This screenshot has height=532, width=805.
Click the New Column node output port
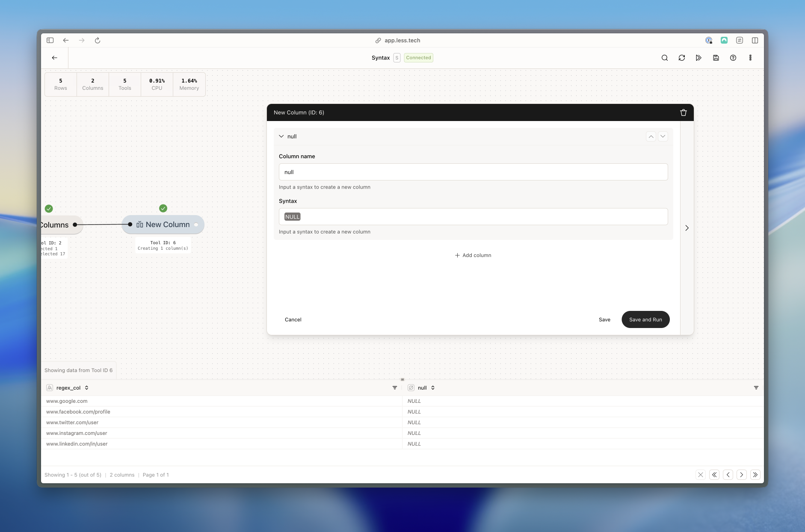click(x=196, y=225)
